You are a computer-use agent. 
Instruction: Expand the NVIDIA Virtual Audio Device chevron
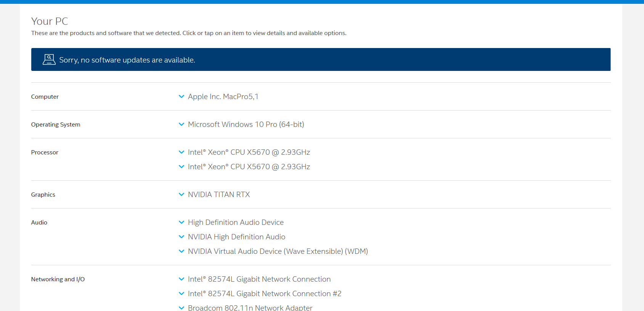coord(181,251)
